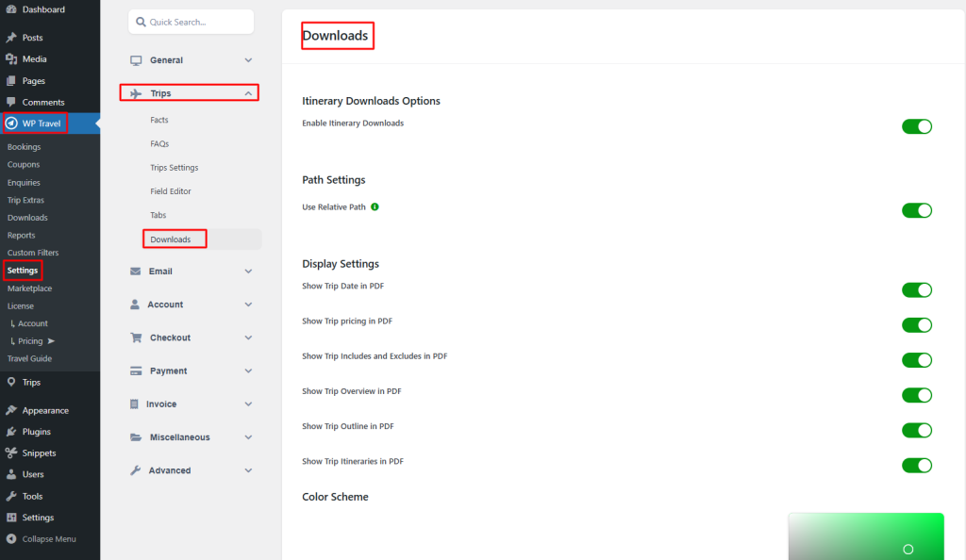Toggle Show Trip Outline in PDF
Screen dimensions: 966x560
click(917, 430)
